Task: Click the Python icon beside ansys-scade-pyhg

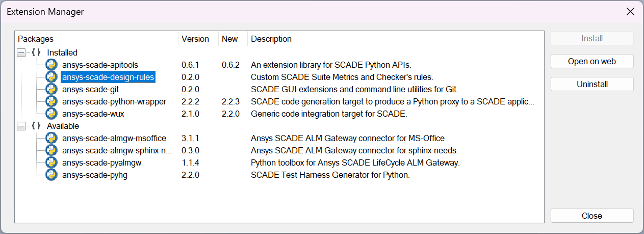Action: pyautogui.click(x=51, y=175)
